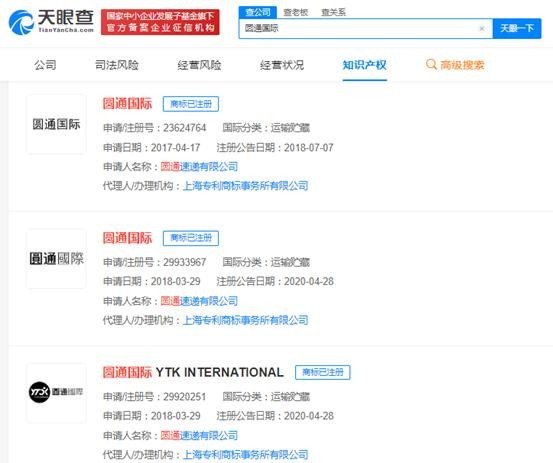Click the magnifier icon beside 高级搜索

(431, 65)
